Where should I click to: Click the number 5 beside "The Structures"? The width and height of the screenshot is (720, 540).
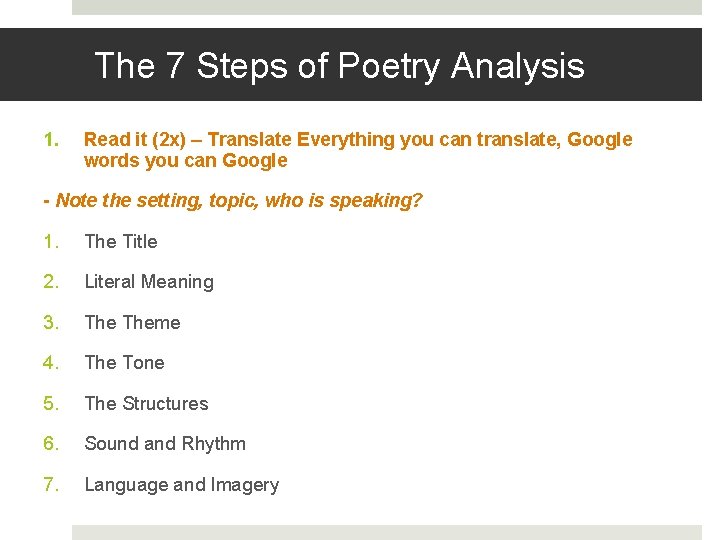point(51,404)
